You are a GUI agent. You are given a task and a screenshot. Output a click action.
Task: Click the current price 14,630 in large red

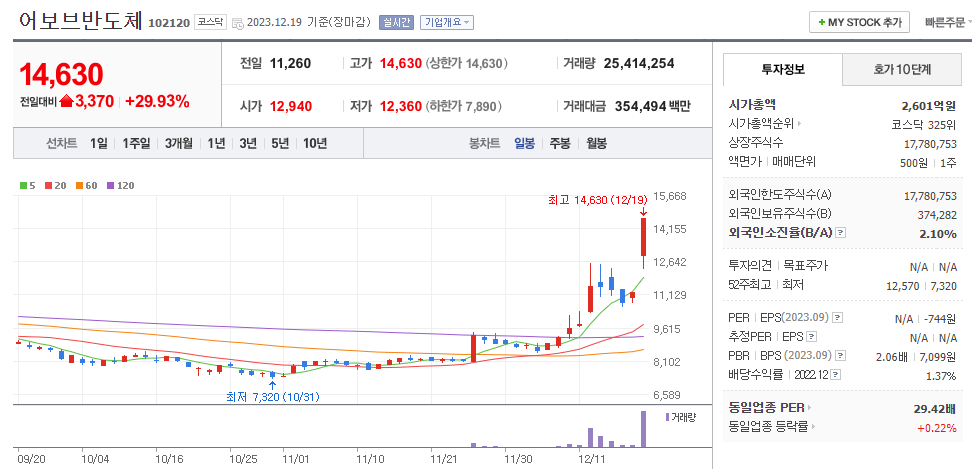click(61, 74)
